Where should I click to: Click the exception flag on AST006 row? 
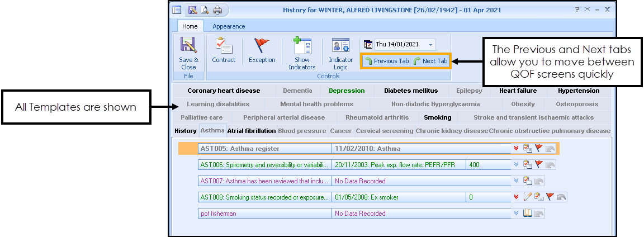tap(539, 164)
